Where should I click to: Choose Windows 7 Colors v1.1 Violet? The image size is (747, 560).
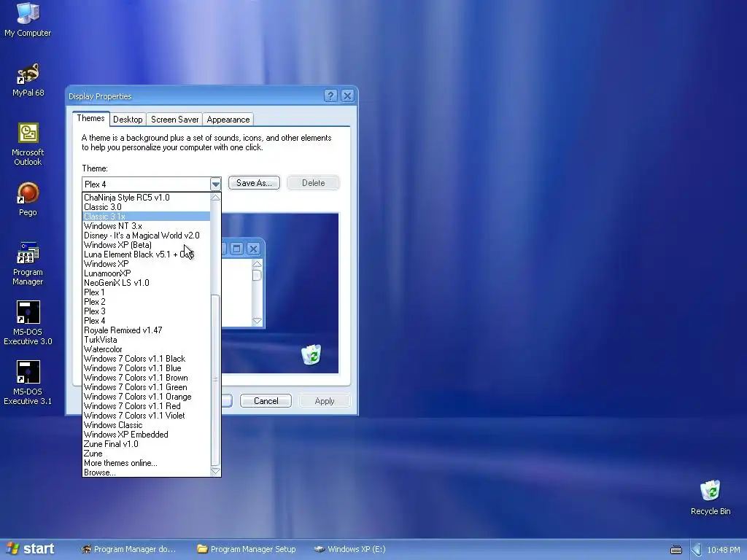[146, 416]
